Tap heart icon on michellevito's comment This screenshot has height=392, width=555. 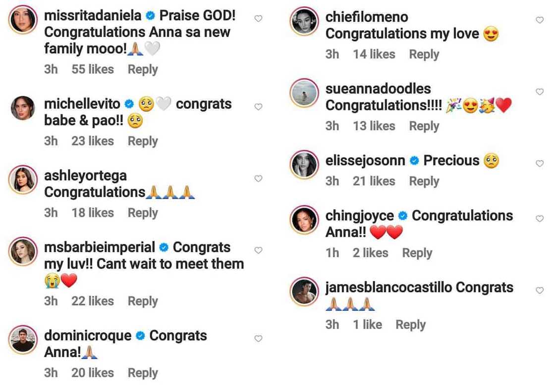click(258, 107)
